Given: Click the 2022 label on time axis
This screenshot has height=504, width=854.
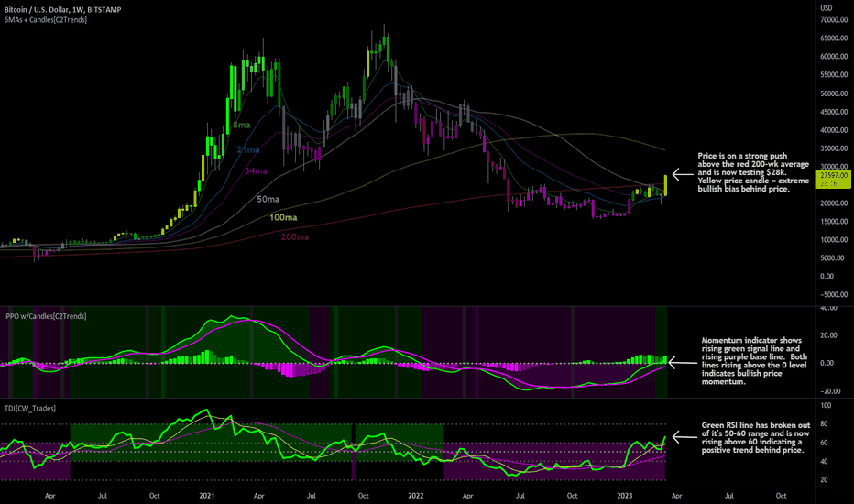Looking at the screenshot, I should tap(416, 496).
